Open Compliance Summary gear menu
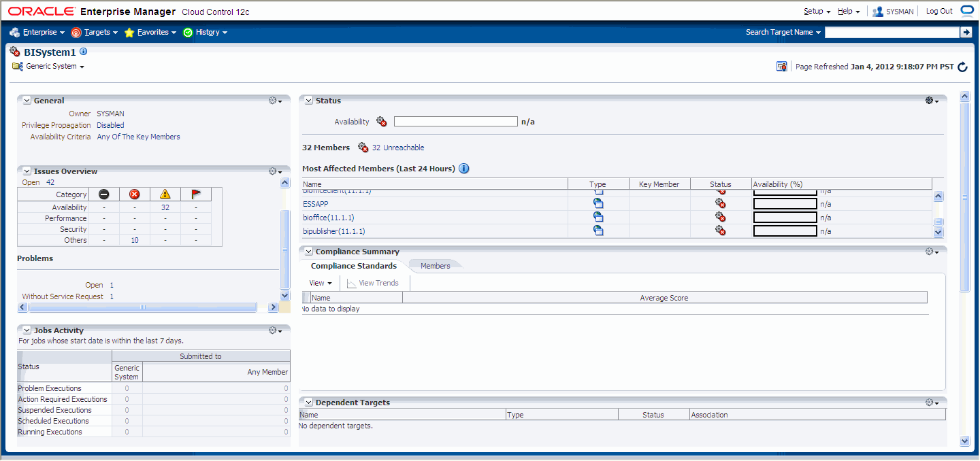The image size is (980, 461). (932, 252)
